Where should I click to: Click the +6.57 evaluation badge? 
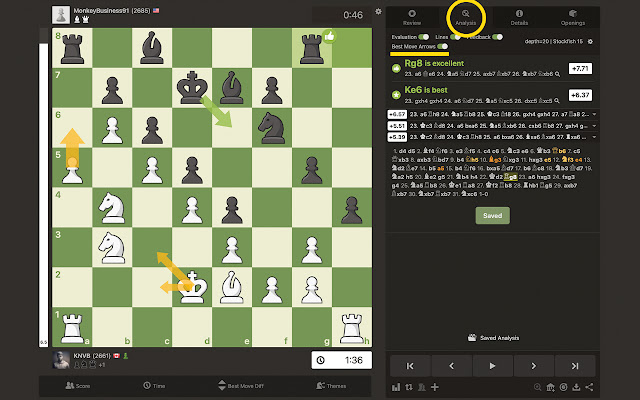pyautogui.click(x=397, y=114)
